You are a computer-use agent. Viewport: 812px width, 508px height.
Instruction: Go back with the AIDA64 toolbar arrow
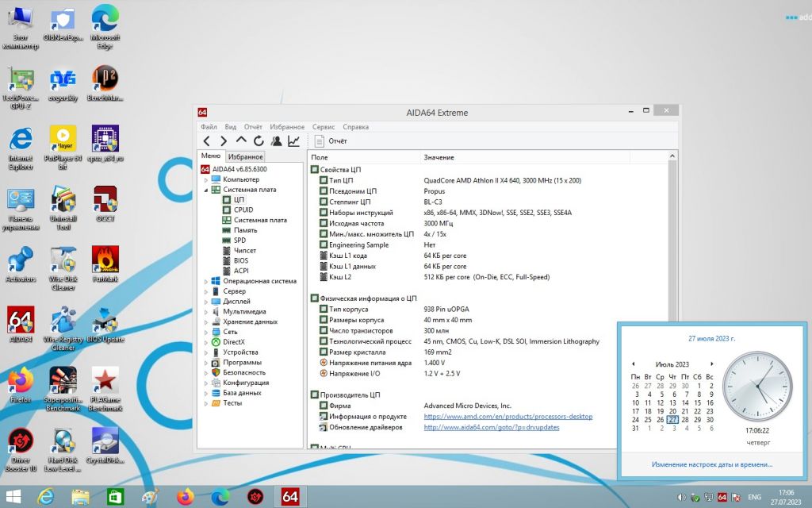pyautogui.click(x=207, y=141)
